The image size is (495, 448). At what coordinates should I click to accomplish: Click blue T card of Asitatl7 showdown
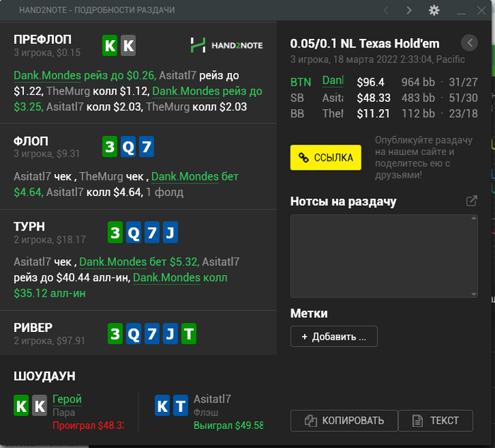(x=180, y=406)
